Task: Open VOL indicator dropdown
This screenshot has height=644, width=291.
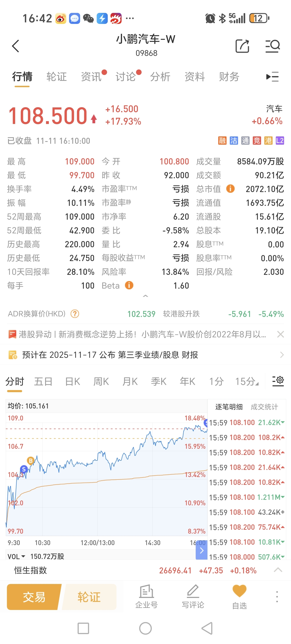Action: click(x=17, y=556)
